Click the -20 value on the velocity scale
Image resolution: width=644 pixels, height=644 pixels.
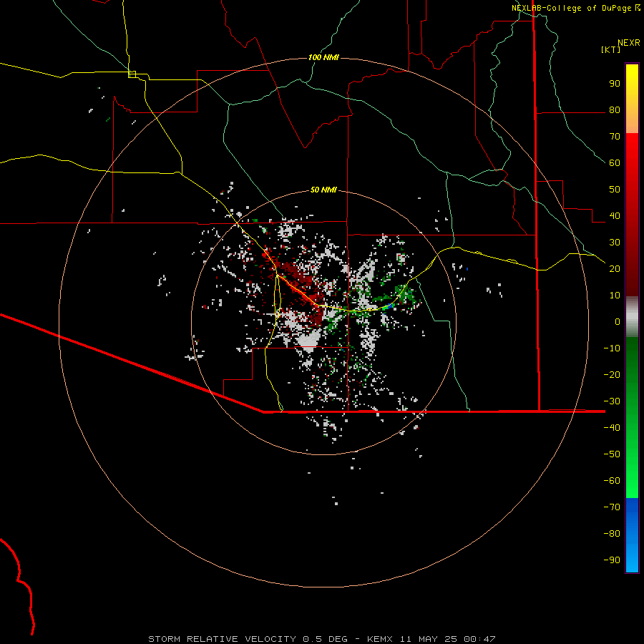pyautogui.click(x=612, y=374)
